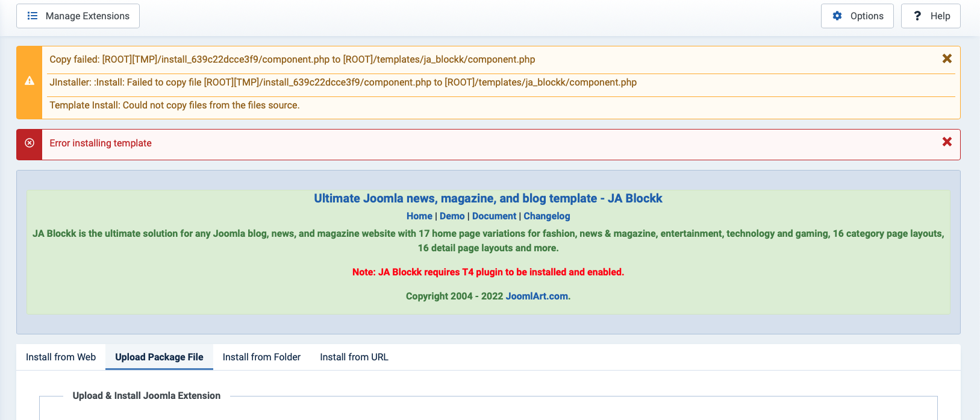The image size is (980, 420).
Task: Open the Demo link
Action: [x=452, y=216]
